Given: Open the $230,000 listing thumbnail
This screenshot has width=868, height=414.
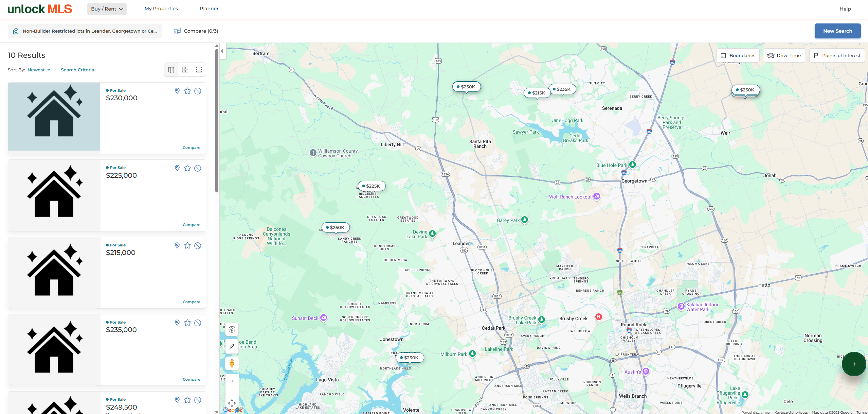Looking at the screenshot, I should tap(54, 117).
